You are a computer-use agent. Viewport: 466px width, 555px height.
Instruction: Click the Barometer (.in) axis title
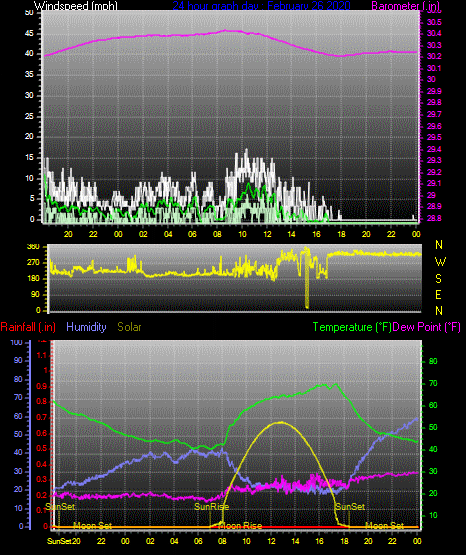(x=405, y=6)
